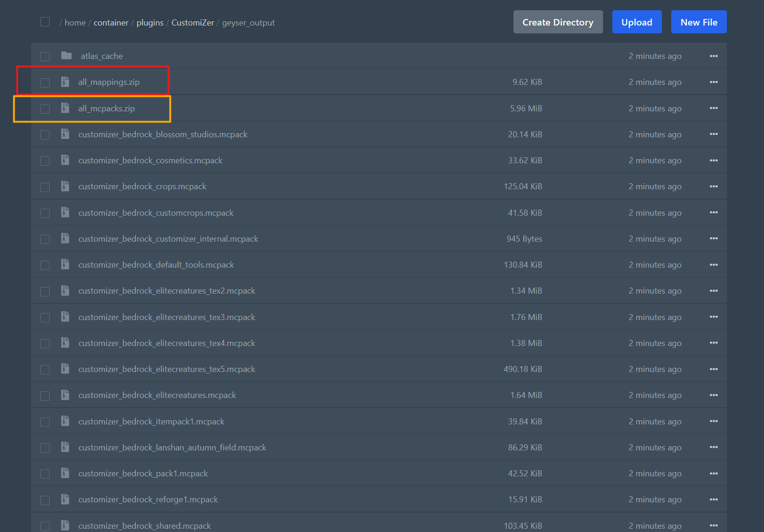
Task: Open customizer_bedrock_elitecreatures_tex5.mcpack file name
Action: [x=167, y=369]
